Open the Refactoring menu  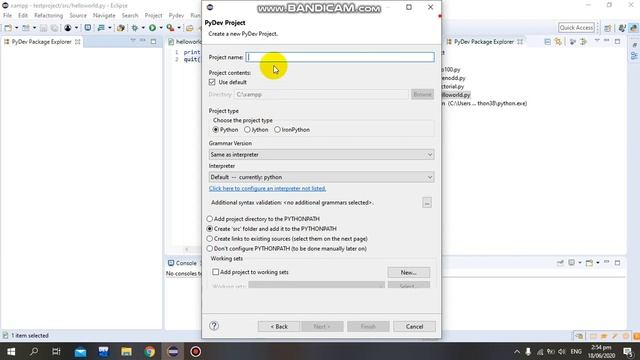point(49,16)
